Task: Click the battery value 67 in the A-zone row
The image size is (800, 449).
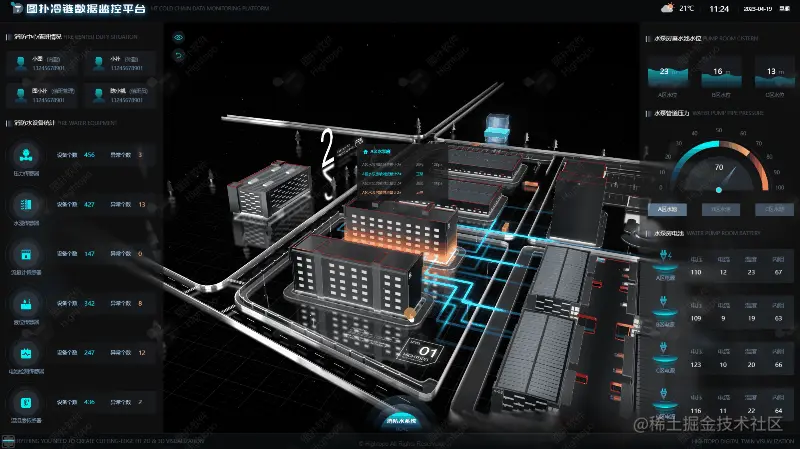Action: [778, 272]
